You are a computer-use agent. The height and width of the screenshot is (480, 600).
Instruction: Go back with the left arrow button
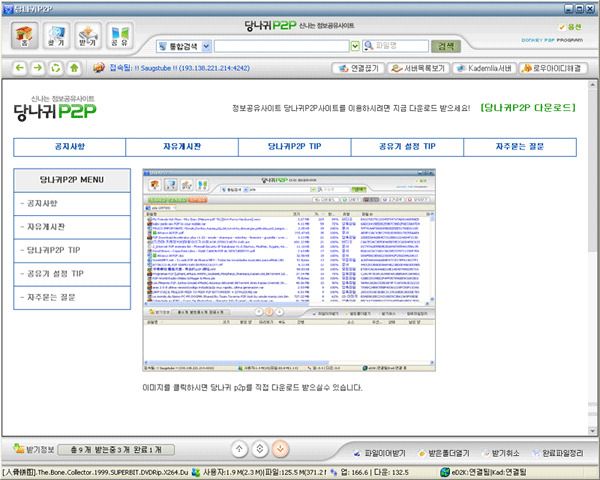point(20,68)
